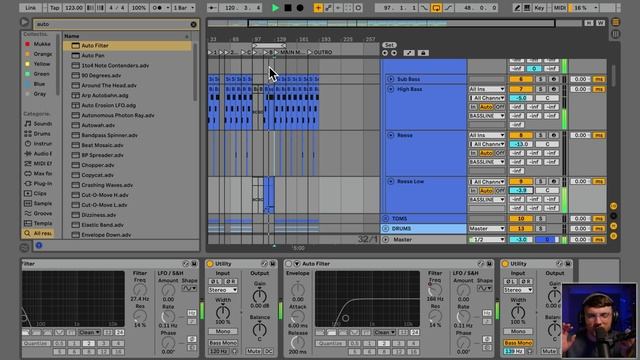Toggle the Key map mode switch
The width and height of the screenshot is (640, 360).
[x=539, y=8]
